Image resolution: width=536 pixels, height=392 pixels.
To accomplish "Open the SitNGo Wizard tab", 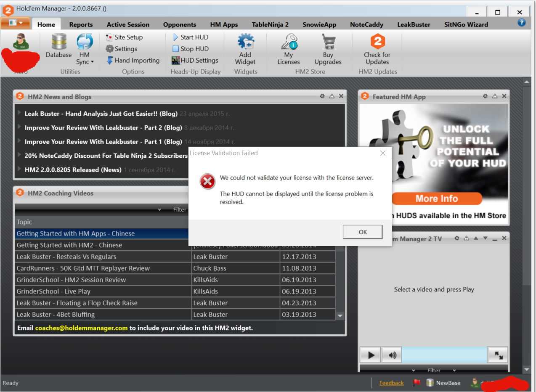I will pyautogui.click(x=466, y=24).
